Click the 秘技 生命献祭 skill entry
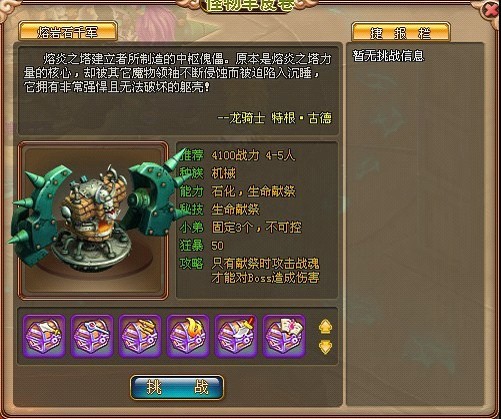Viewport: 501px width, 419px height. click(219, 209)
